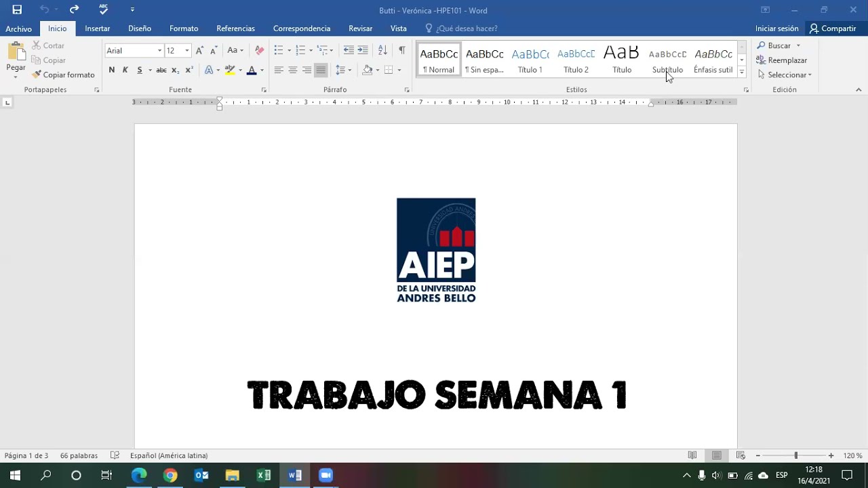The image size is (868, 488).
Task: Toggle bold (N) formatting
Action: click(x=112, y=70)
